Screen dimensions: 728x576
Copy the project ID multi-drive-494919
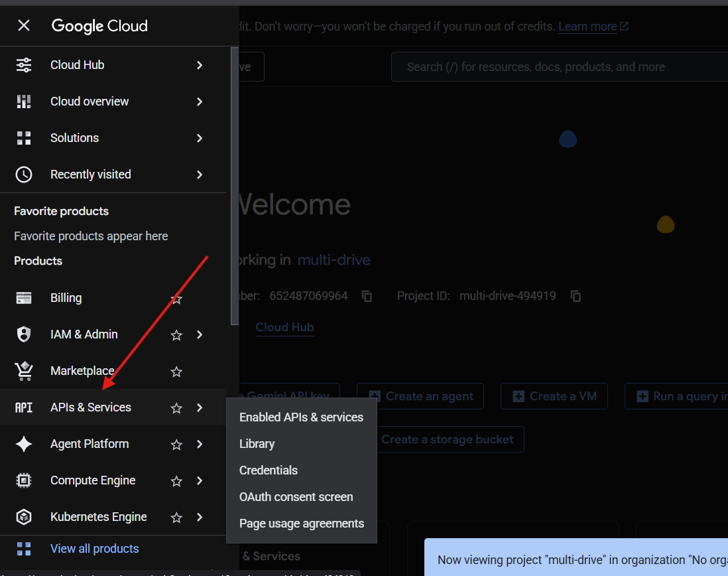click(576, 296)
